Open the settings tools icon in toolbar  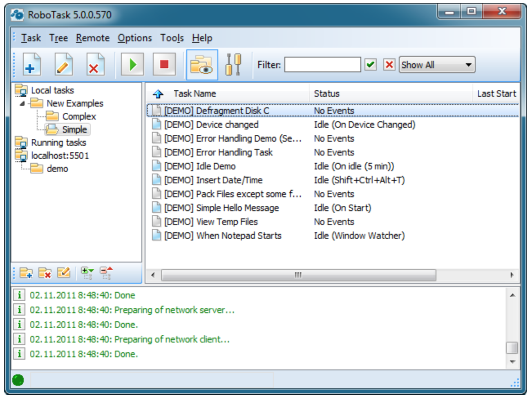(x=233, y=65)
